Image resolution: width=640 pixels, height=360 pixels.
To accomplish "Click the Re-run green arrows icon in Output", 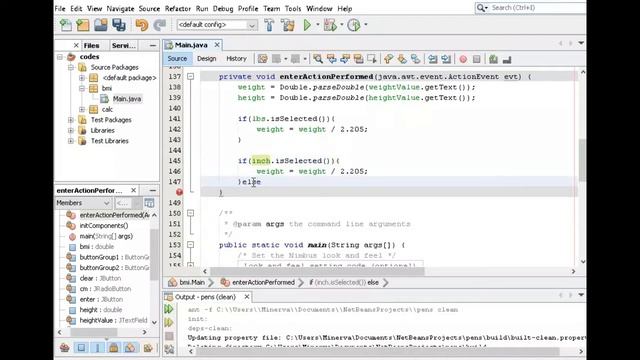I will (x=169, y=309).
